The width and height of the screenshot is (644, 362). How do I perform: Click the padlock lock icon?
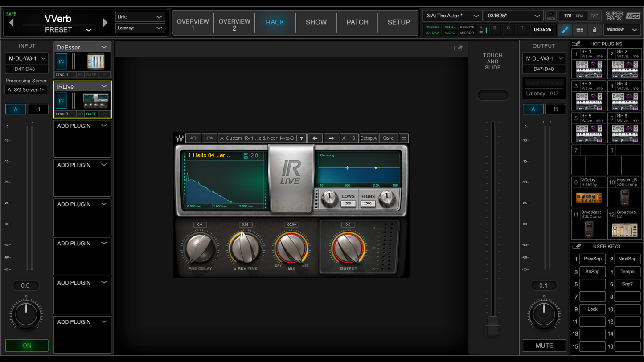pos(594,30)
